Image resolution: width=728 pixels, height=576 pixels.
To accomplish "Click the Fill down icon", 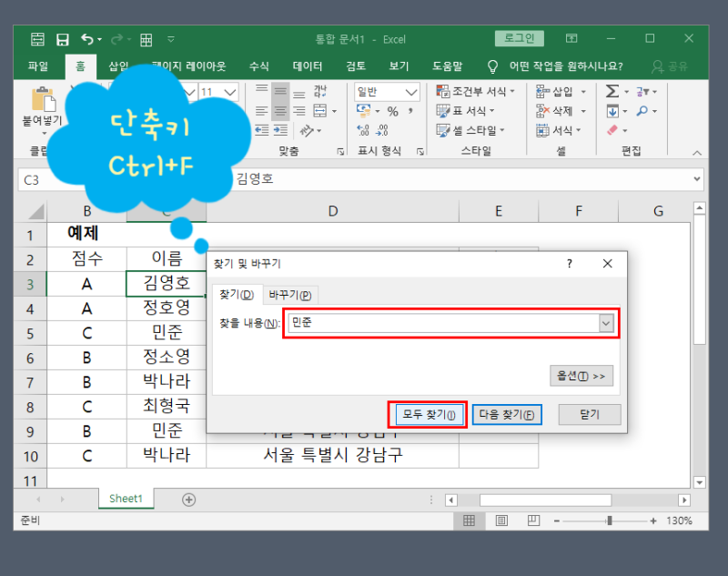I will point(612,111).
